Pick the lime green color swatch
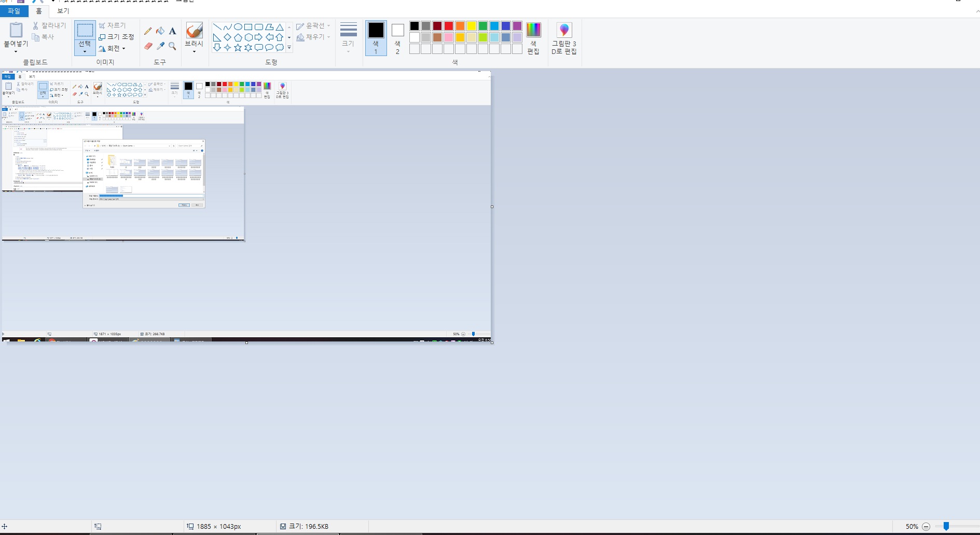Screen dimensions: 980x535 coord(483,37)
